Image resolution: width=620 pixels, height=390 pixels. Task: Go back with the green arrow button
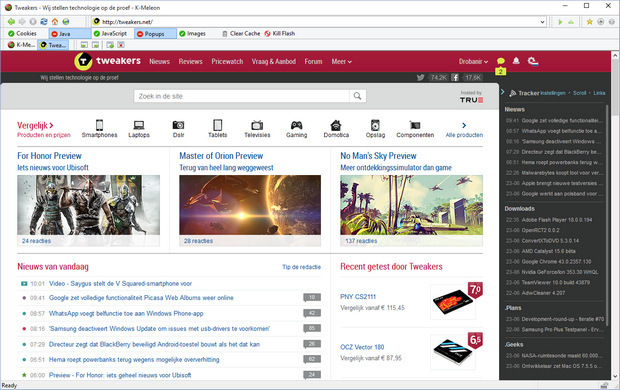pos(11,22)
